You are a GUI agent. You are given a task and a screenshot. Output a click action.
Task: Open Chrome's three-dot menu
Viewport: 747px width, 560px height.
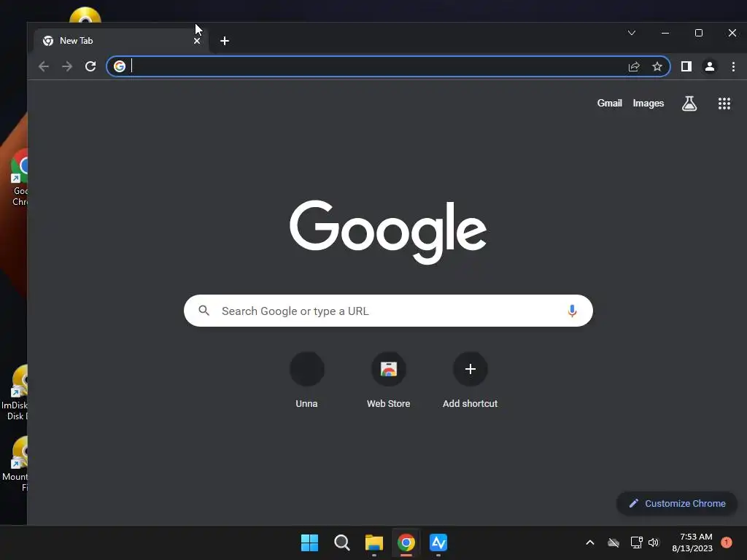pos(733,66)
